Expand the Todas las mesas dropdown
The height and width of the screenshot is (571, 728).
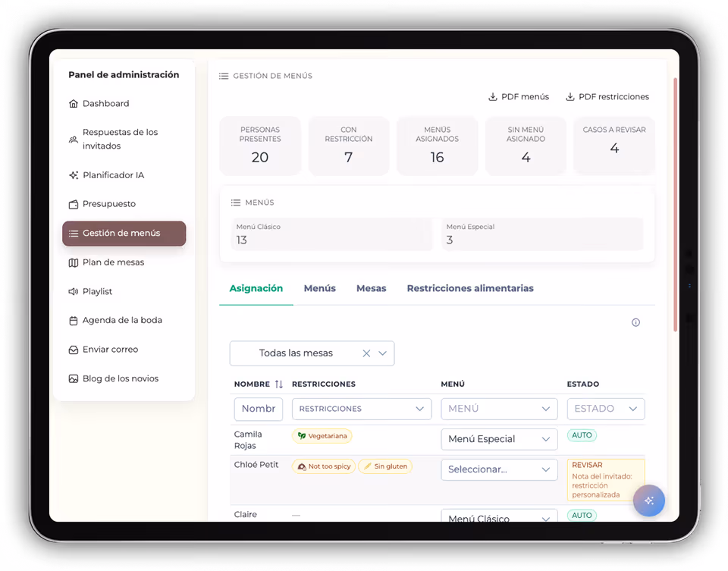coord(383,353)
